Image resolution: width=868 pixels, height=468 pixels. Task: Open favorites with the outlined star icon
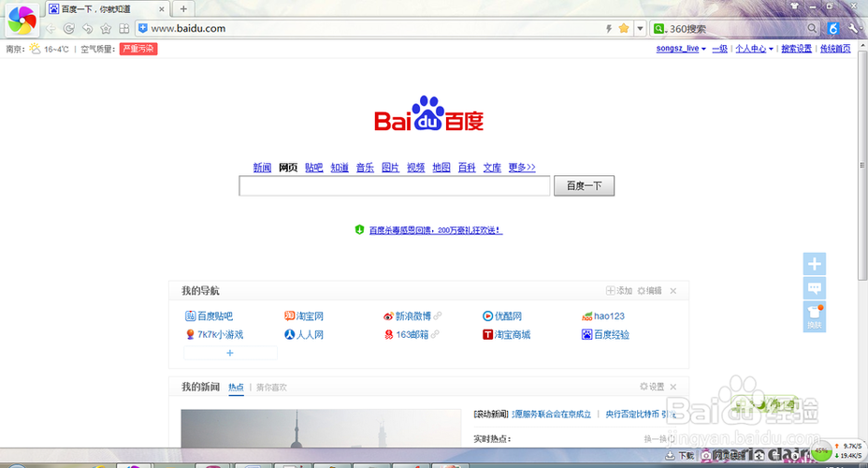click(x=106, y=29)
